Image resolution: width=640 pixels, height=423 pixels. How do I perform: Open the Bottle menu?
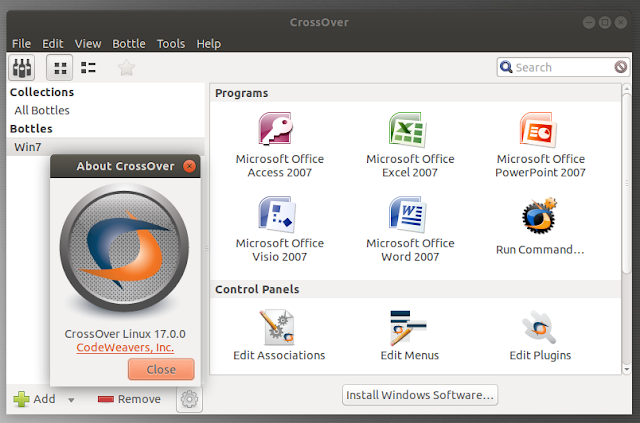129,44
